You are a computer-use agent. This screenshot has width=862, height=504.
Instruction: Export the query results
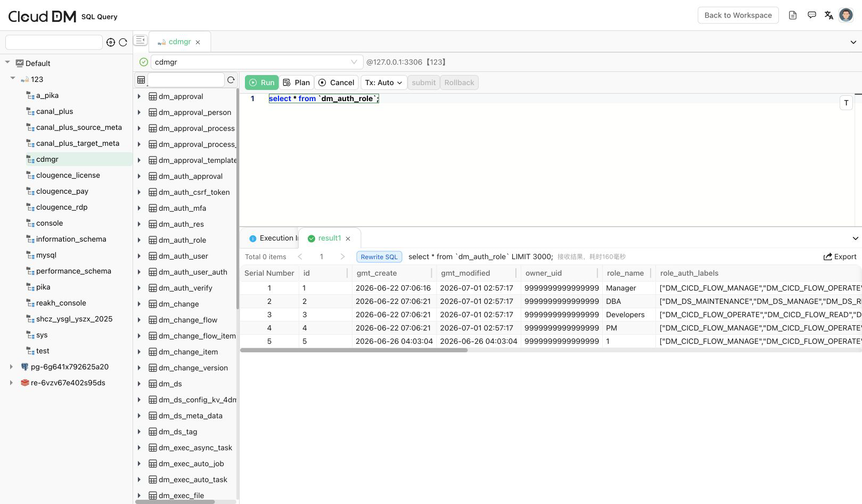pos(840,257)
